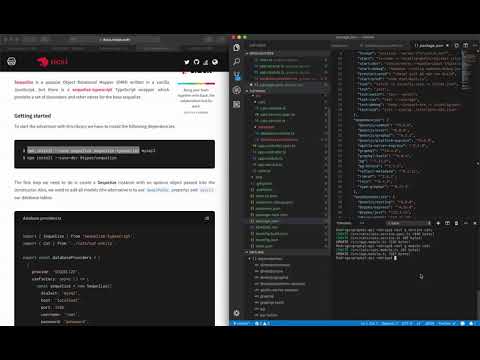Open the Debug view in activity bar
480x360 pixels.
point(237,90)
